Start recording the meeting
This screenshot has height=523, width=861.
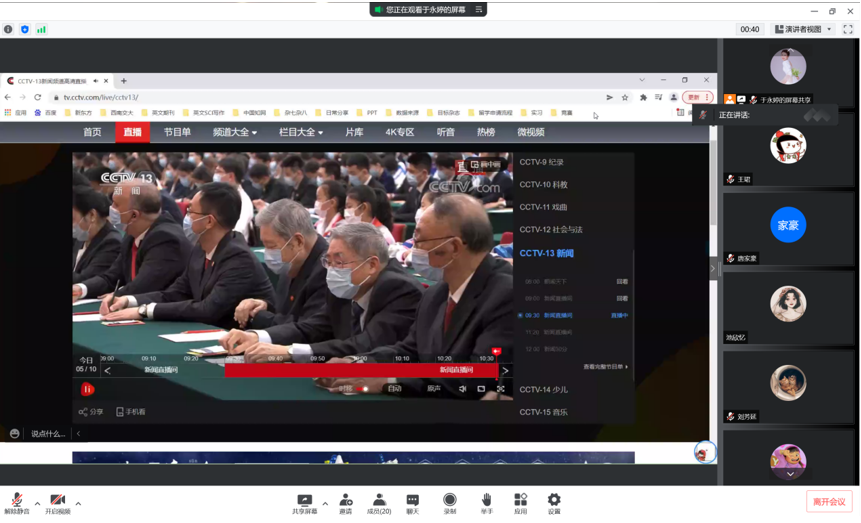point(449,503)
